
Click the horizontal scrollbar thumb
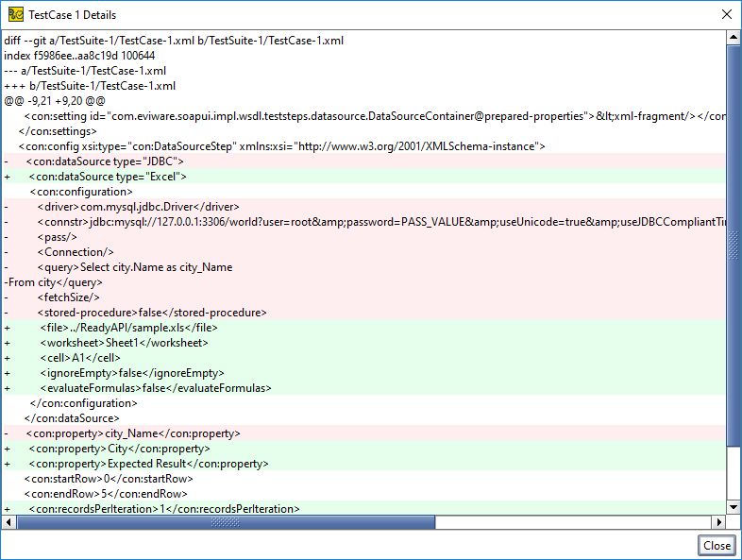(226, 522)
